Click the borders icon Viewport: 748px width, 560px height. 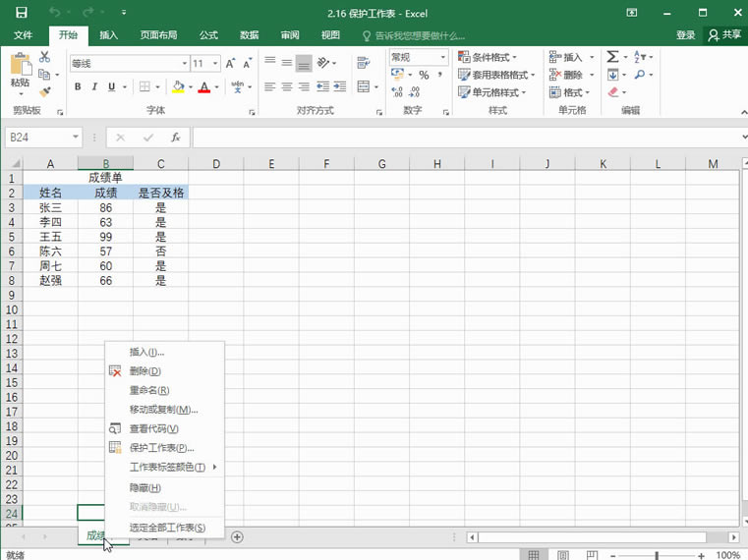click(144, 86)
